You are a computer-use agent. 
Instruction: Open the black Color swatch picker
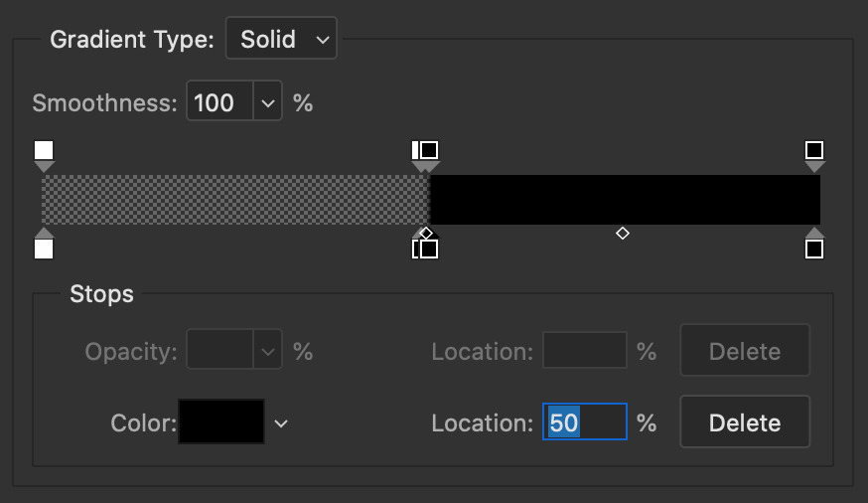[x=221, y=422]
